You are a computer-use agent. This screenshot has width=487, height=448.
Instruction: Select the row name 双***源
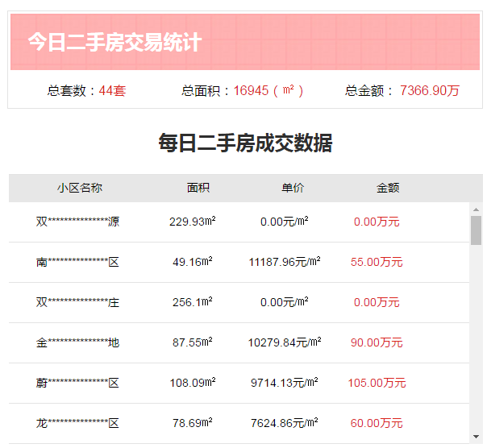coord(77,222)
